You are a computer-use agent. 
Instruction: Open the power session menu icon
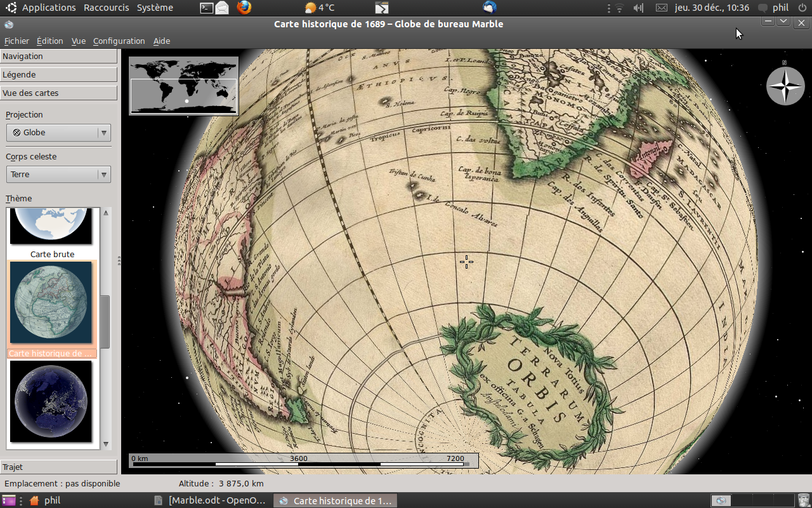click(x=802, y=8)
